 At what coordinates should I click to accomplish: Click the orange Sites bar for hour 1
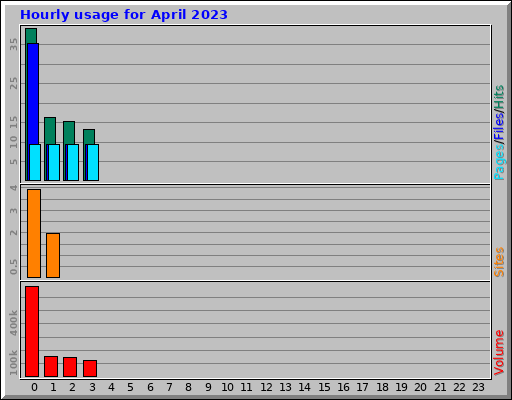(53, 255)
